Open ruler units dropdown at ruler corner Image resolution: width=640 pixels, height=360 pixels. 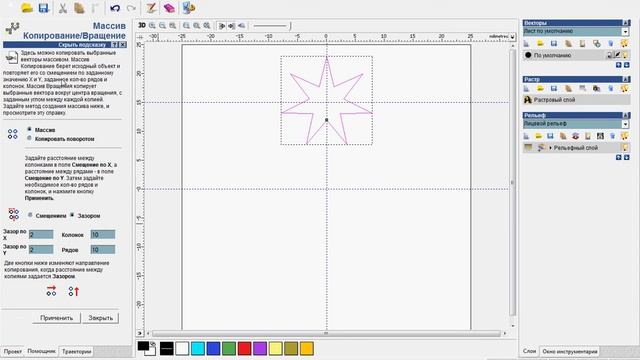tap(513, 37)
